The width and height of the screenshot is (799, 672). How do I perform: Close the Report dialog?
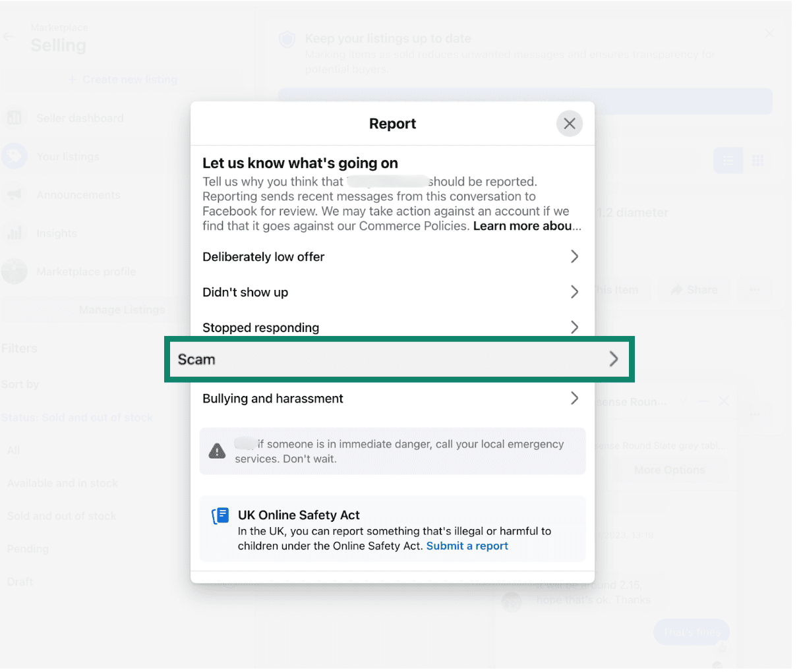(x=569, y=124)
